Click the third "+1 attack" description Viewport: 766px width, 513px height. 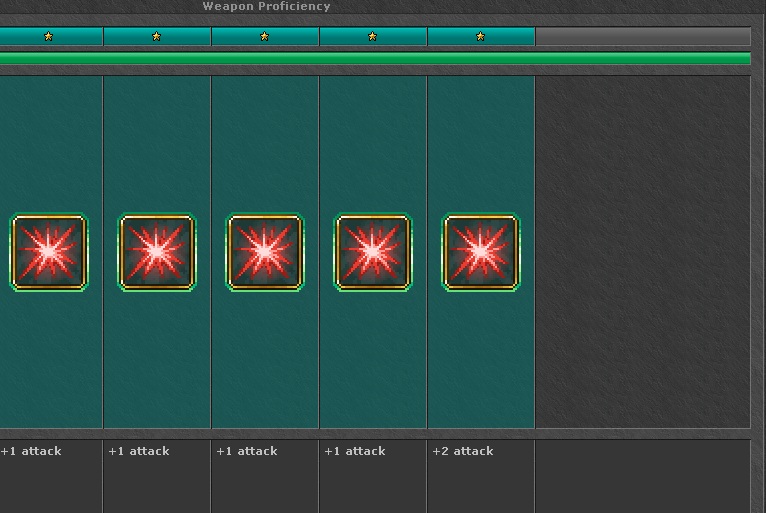(x=247, y=451)
